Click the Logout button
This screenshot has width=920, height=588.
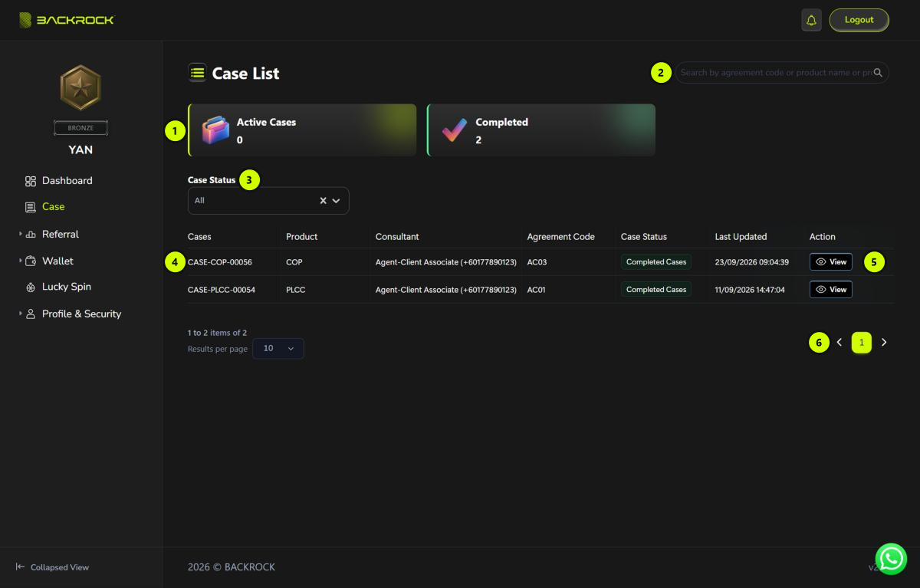pyautogui.click(x=859, y=20)
